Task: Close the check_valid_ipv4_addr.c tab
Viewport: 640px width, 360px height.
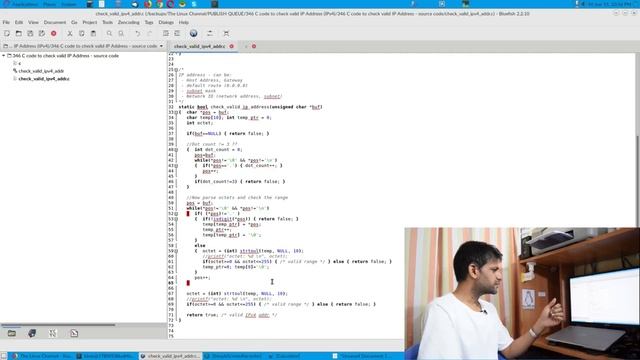Action: [231, 47]
